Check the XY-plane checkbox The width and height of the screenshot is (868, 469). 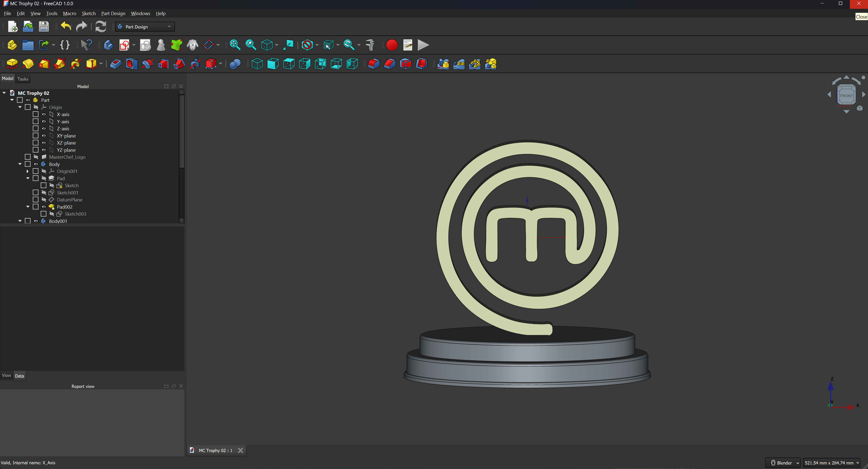[x=35, y=136]
